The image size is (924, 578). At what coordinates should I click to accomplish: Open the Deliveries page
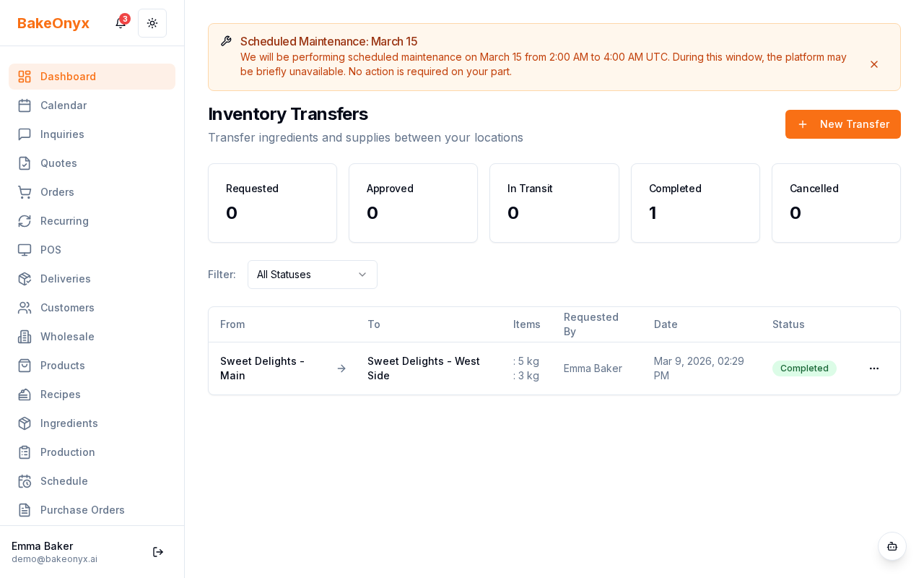(65, 279)
